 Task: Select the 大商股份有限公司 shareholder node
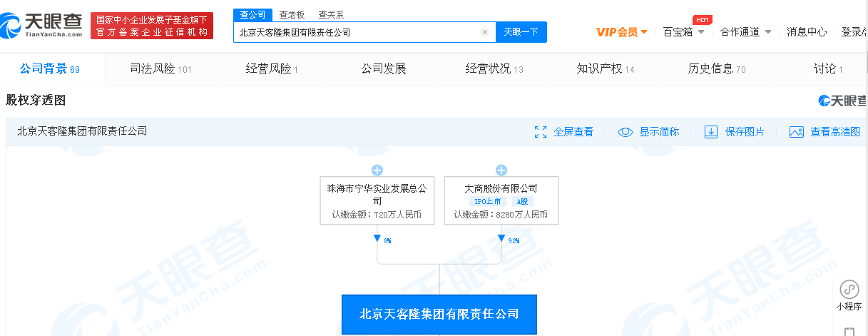[501, 201]
